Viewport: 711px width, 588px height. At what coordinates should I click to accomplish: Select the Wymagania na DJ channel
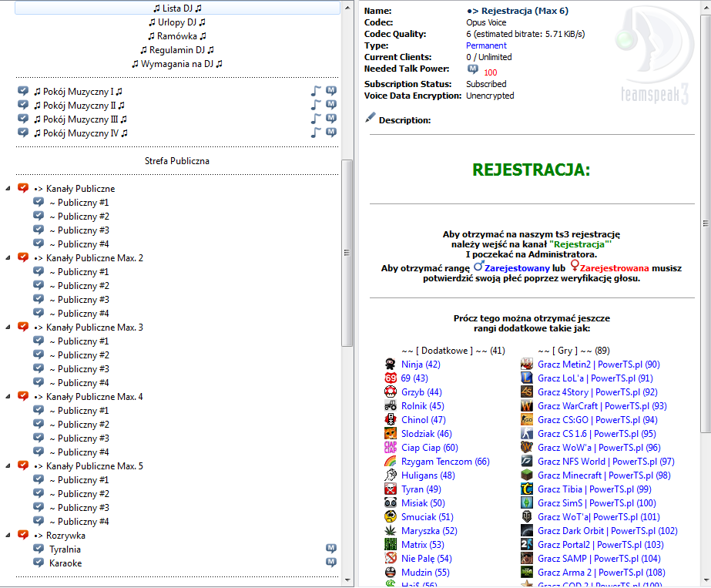(x=177, y=64)
